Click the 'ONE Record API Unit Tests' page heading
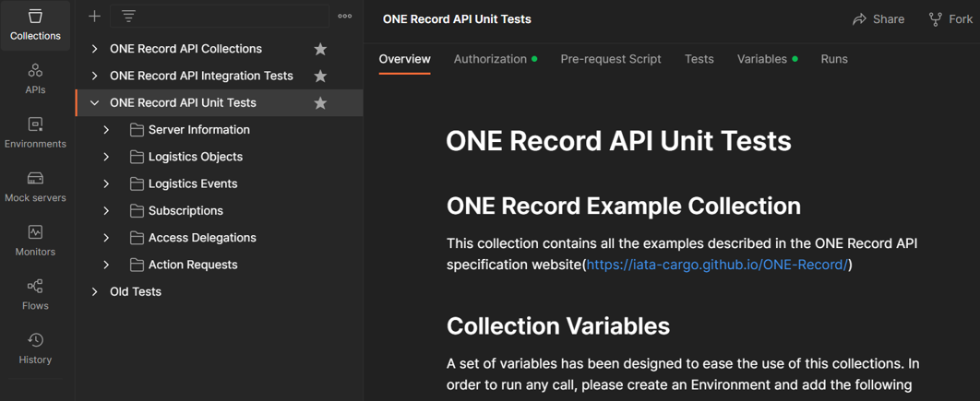The height and width of the screenshot is (401, 980). coord(619,141)
